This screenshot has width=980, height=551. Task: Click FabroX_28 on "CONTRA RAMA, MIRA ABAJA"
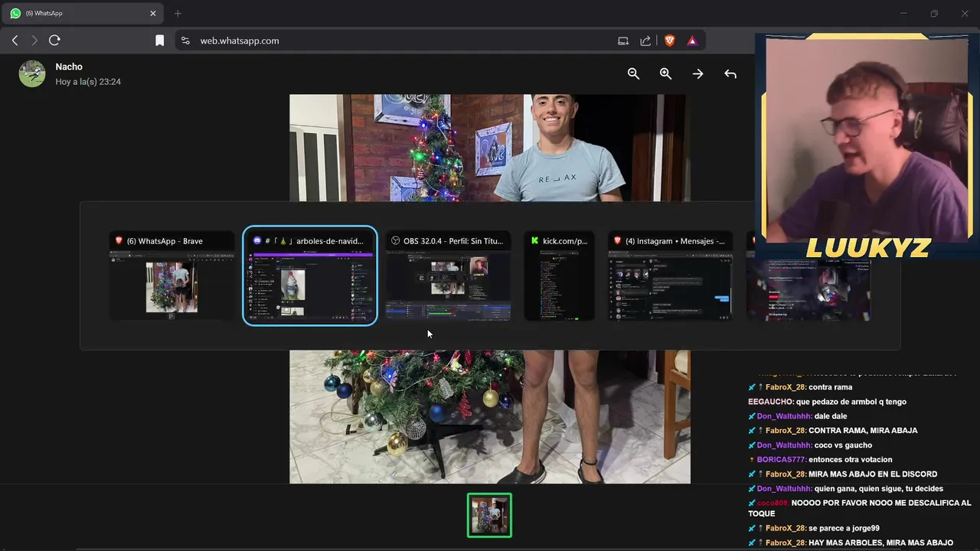[x=785, y=431]
